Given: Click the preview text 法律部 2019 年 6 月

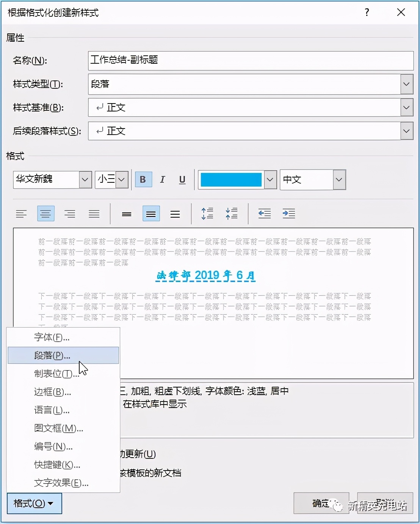Looking at the screenshot, I should pos(206,275).
